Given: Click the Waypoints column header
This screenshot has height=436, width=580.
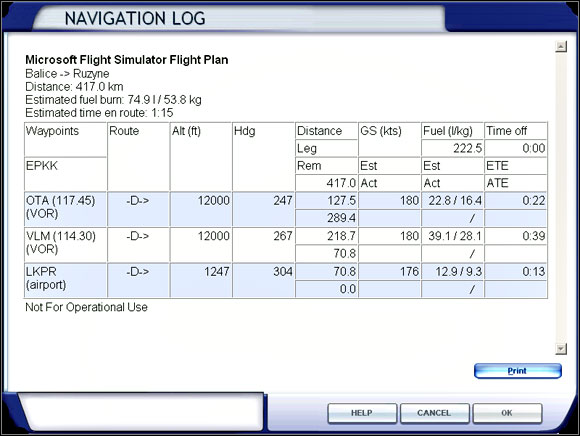Looking at the screenshot, I should click(x=65, y=139).
